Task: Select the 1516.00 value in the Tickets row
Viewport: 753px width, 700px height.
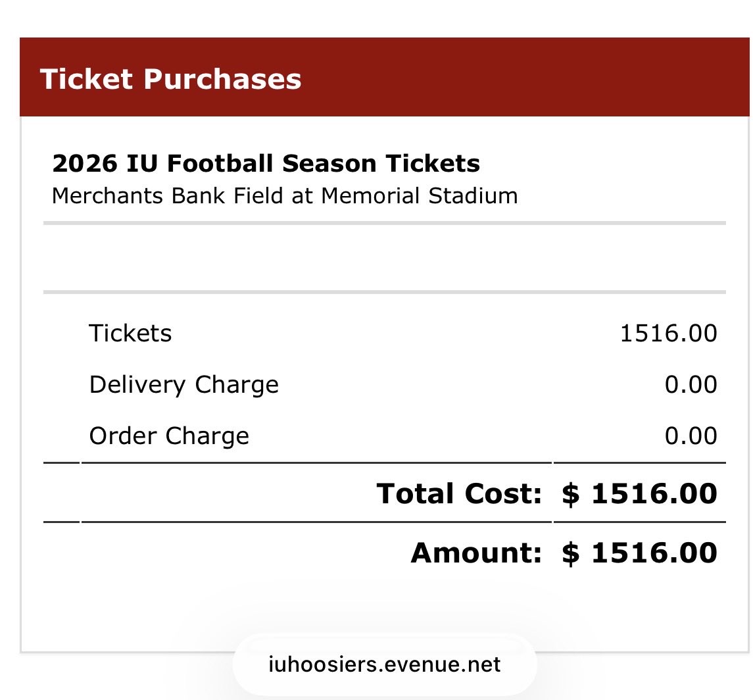Action: point(668,333)
